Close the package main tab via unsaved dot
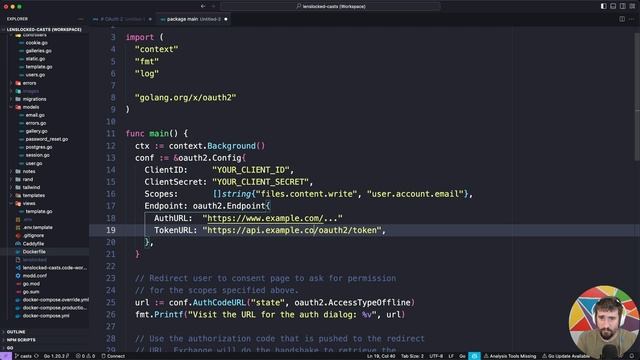This screenshot has width=640, height=360. [226, 19]
